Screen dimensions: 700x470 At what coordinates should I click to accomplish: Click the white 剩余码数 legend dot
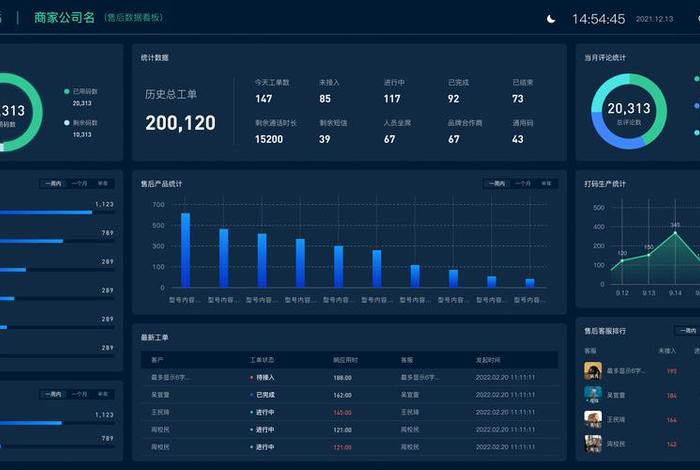pos(66,122)
